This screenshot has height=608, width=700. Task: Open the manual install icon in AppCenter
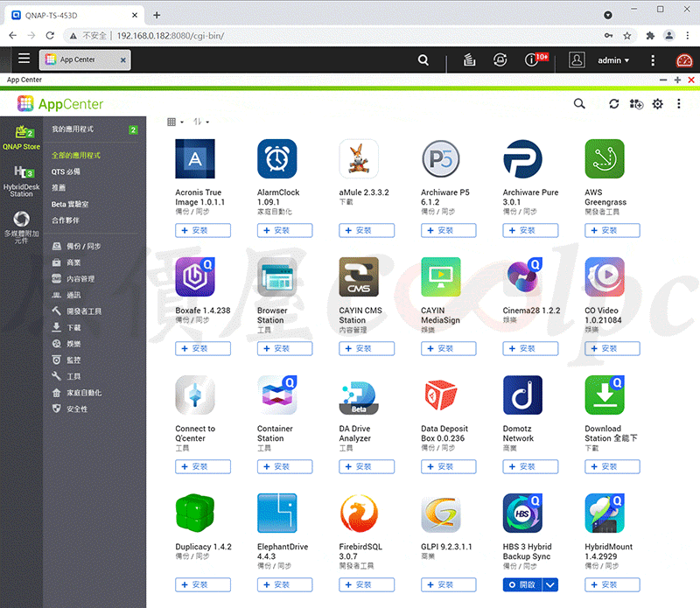[636, 104]
